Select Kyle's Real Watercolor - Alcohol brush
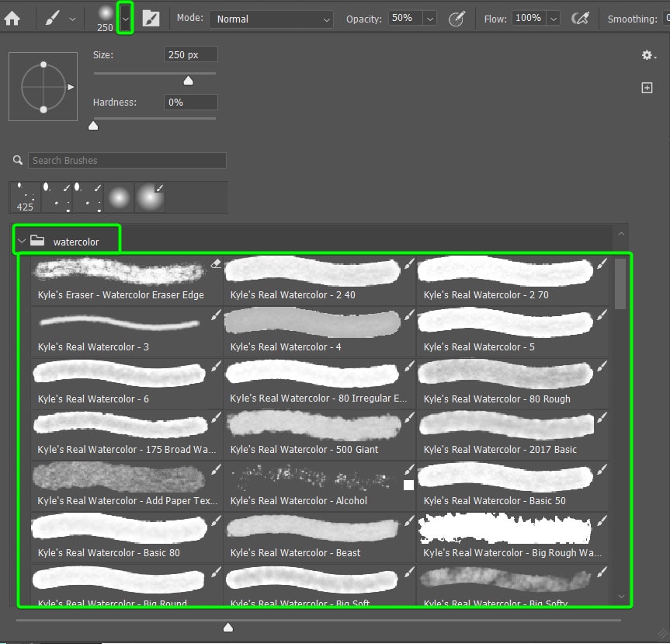This screenshot has height=644, width=670. click(x=319, y=486)
